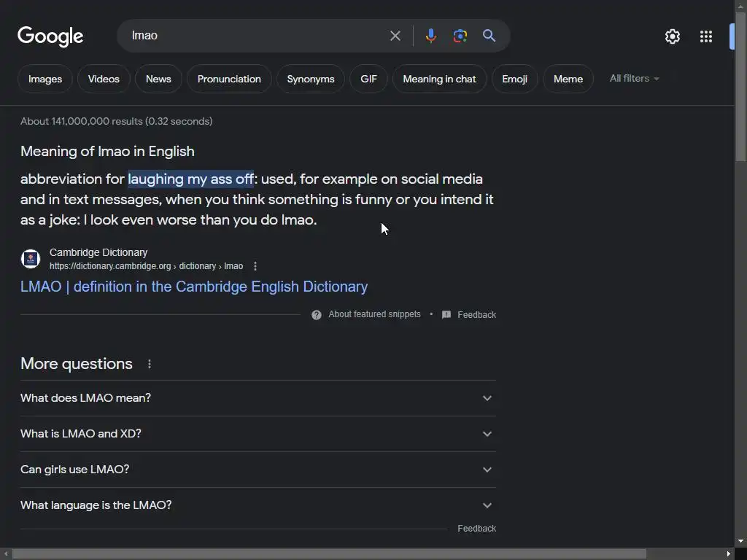This screenshot has height=560, width=747.
Task: Click the horizontal scrollbar thumb at bottom
Action: [329, 554]
